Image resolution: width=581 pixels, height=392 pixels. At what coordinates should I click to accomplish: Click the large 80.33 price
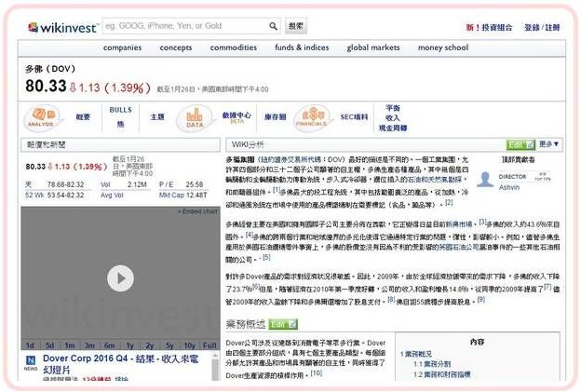[46, 86]
